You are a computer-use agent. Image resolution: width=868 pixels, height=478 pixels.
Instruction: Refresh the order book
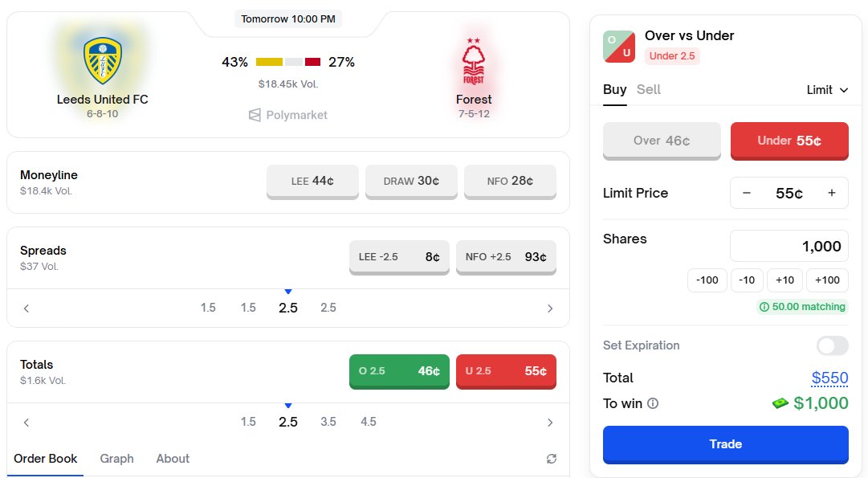552,459
